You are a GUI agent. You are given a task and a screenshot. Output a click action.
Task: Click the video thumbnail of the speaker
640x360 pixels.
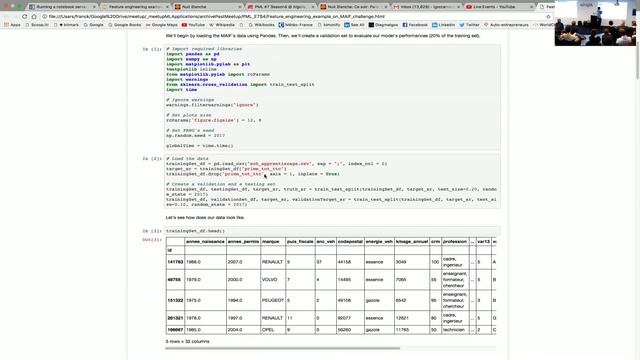tap(595, 23)
